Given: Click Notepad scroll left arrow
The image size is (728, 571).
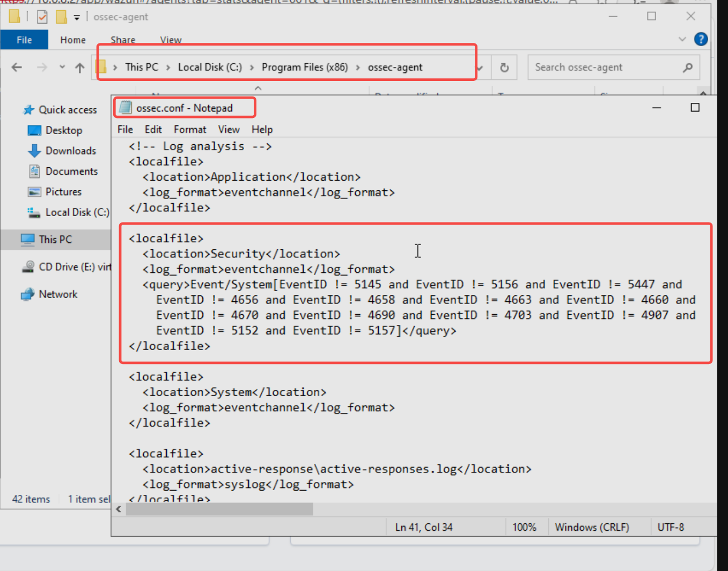Looking at the screenshot, I should (x=119, y=509).
